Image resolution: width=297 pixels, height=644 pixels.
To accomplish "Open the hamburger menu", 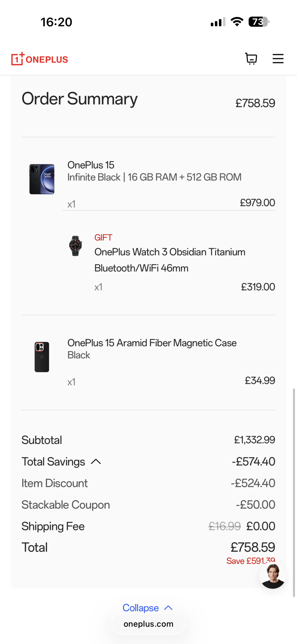I will click(278, 59).
